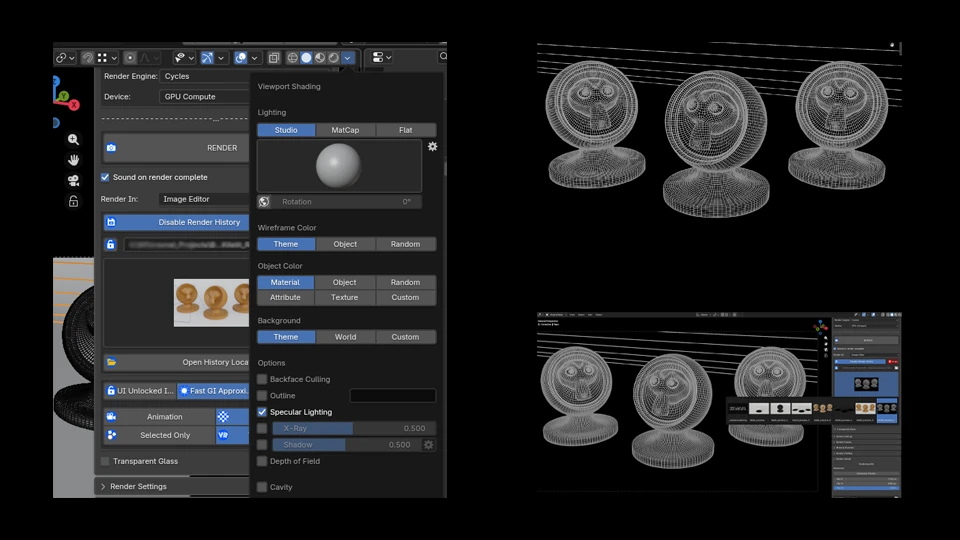Open the object visibility selector icon

click(184, 58)
